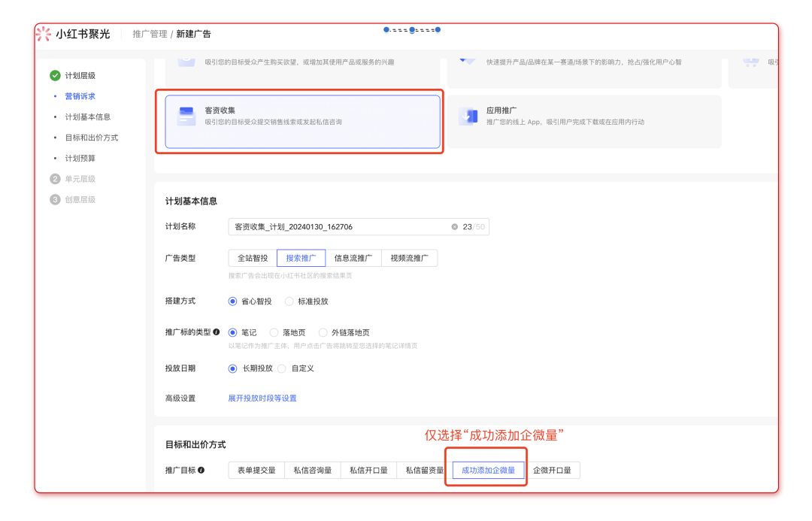The image size is (812, 521).
Task: Click info icon next to 推广目标
Action: 201,471
